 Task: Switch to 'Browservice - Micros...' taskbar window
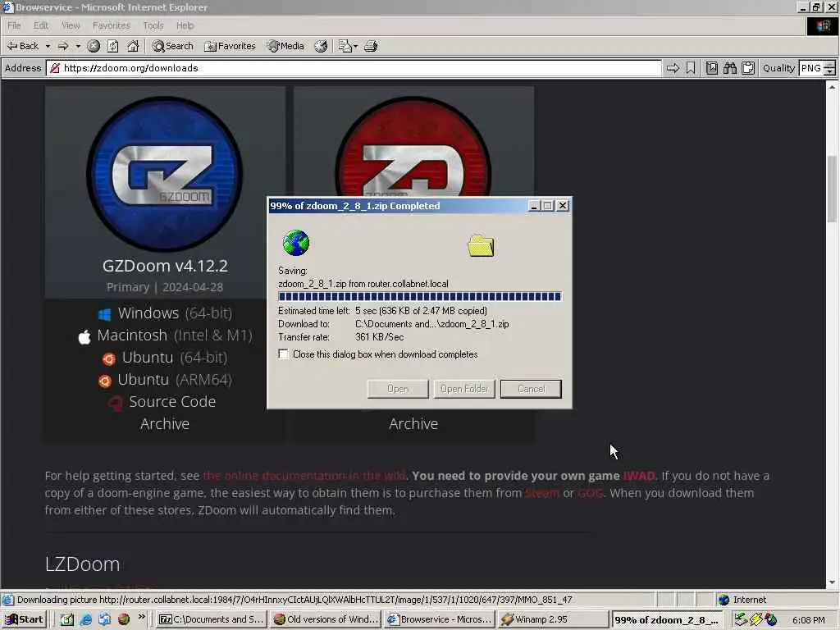click(x=440, y=620)
